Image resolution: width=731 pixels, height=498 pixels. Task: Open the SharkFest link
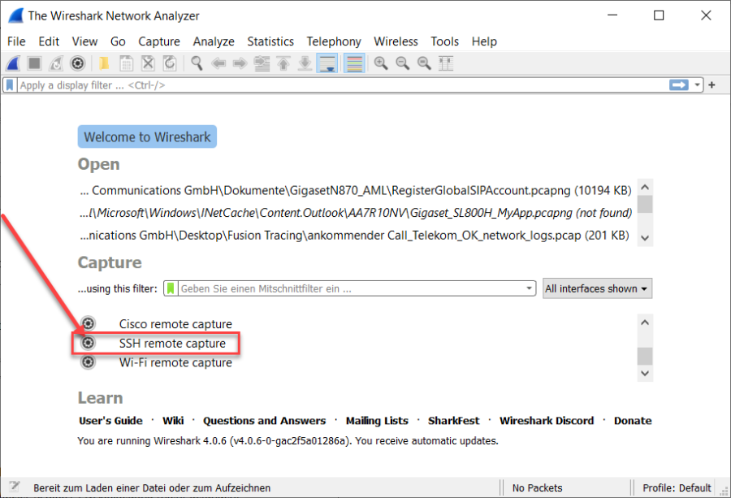click(453, 421)
